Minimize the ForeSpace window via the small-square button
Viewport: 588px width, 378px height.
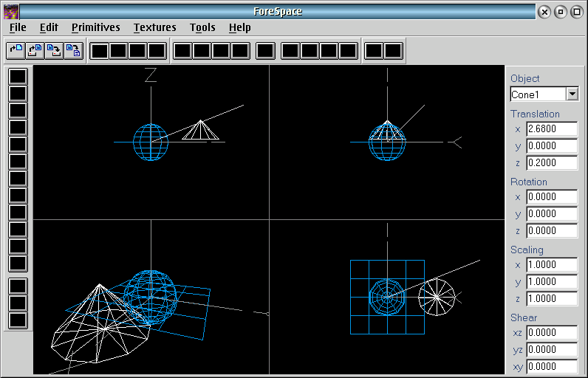tap(561, 12)
